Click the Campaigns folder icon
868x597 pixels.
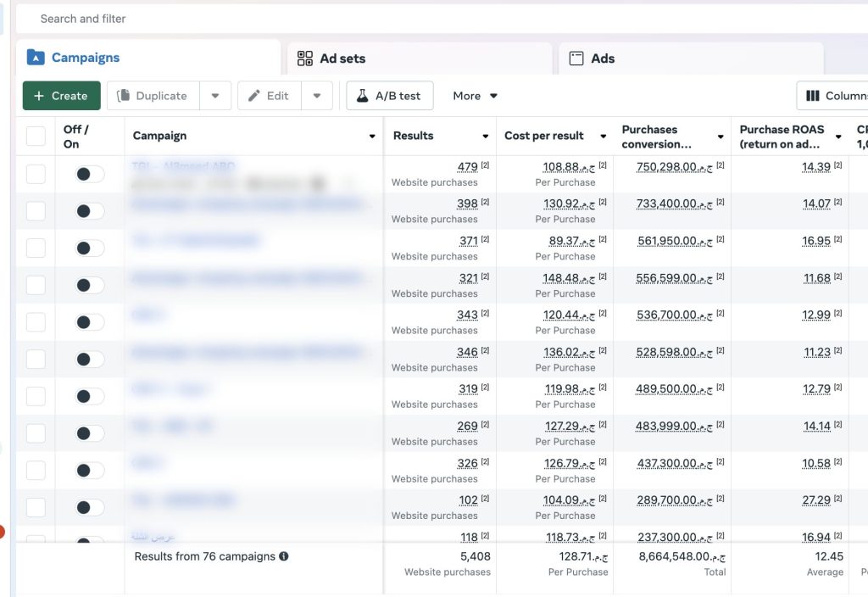click(36, 58)
